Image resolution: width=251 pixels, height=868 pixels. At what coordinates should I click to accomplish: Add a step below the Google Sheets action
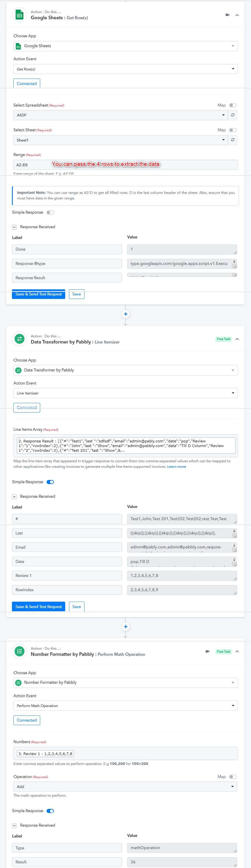(x=126, y=314)
